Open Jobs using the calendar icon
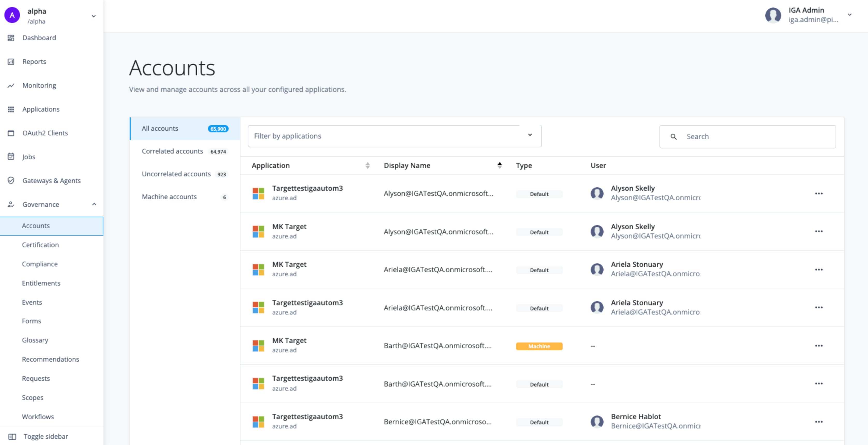Viewport: 868px width, 445px height. (11, 157)
